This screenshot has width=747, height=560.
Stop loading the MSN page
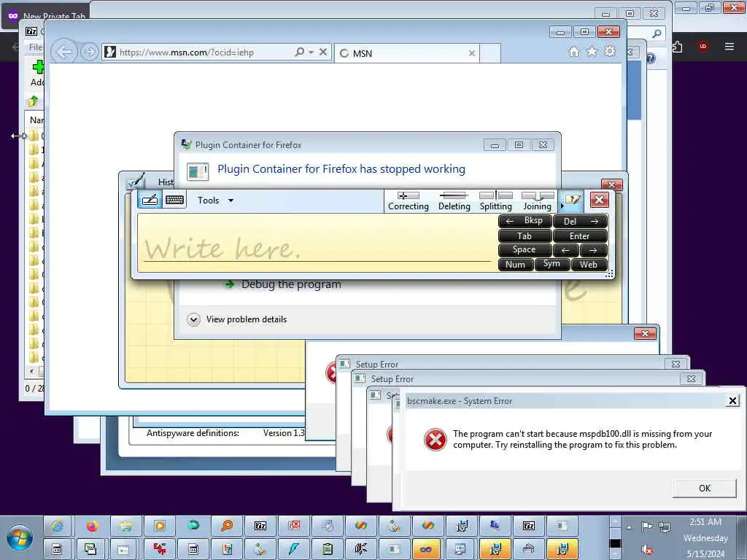(323, 52)
